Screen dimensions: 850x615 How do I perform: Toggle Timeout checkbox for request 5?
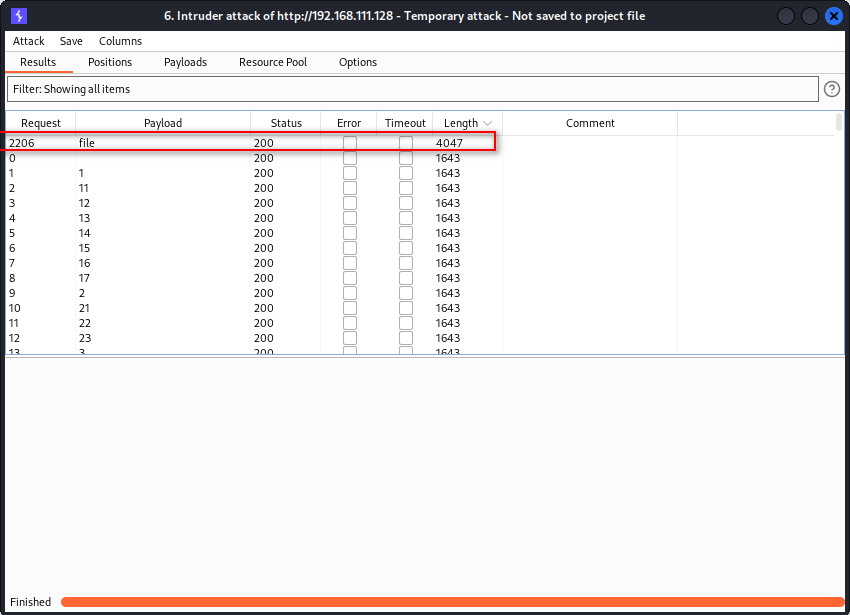click(x=406, y=233)
